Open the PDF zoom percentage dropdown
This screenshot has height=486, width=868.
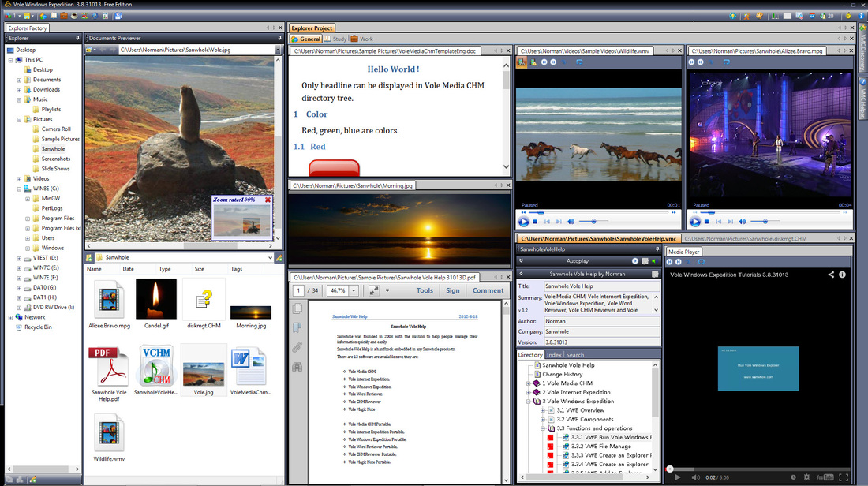pyautogui.click(x=354, y=290)
